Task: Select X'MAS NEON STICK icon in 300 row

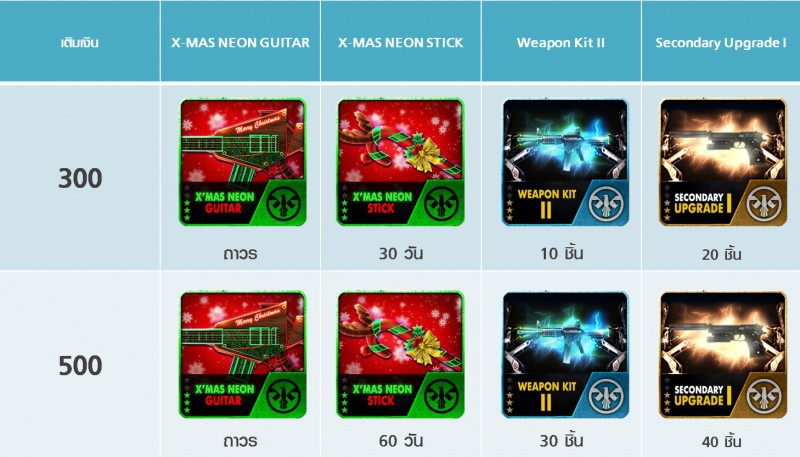Action: [401, 162]
